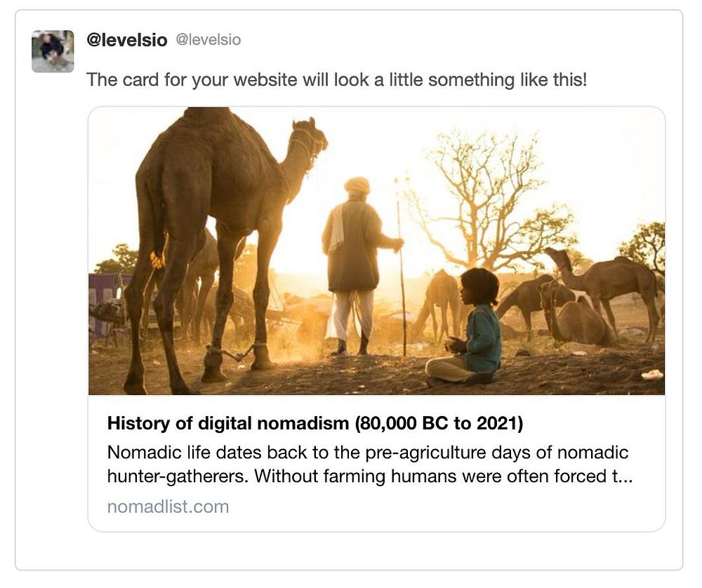The image size is (702, 588).
Task: Click "(80,000 BC to 2021)" in the card title
Action: (439, 423)
